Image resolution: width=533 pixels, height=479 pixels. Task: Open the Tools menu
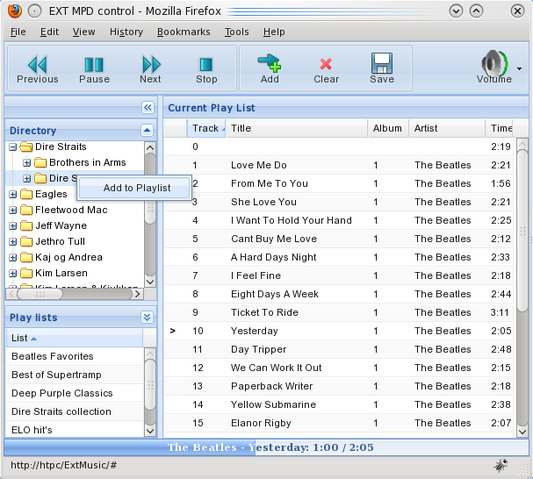(237, 32)
